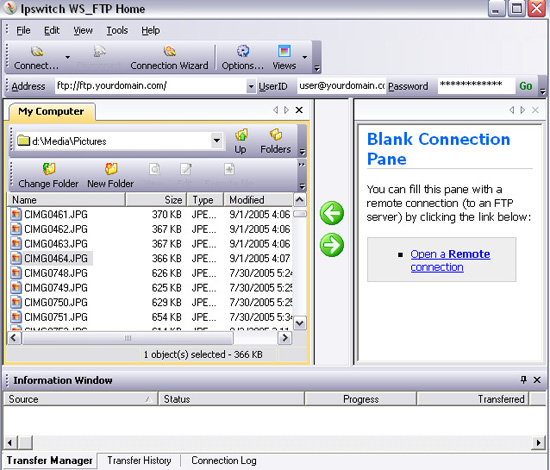Open the Help menu
550x470 pixels.
pos(150,31)
